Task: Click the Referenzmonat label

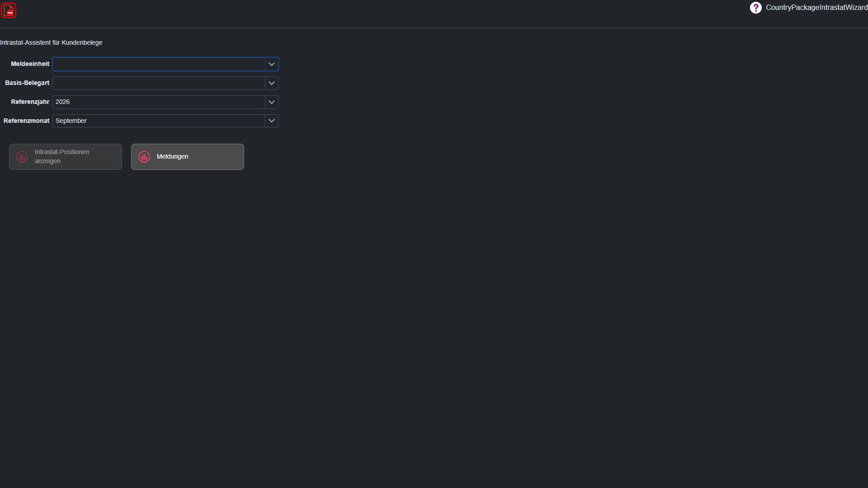Action: tap(26, 121)
